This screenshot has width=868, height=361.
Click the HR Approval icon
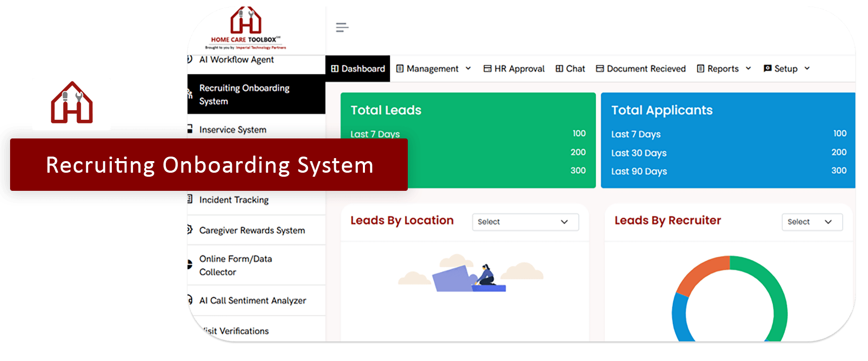[x=487, y=69]
